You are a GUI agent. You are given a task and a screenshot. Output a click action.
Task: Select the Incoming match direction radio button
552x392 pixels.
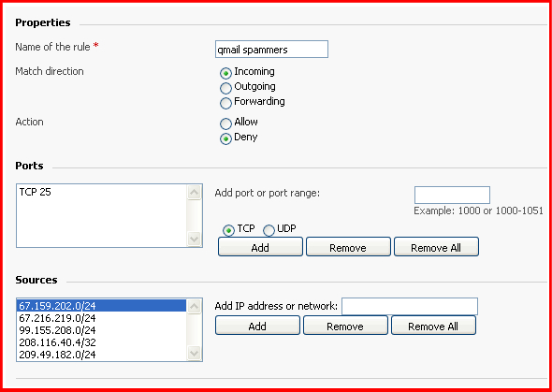pos(225,73)
